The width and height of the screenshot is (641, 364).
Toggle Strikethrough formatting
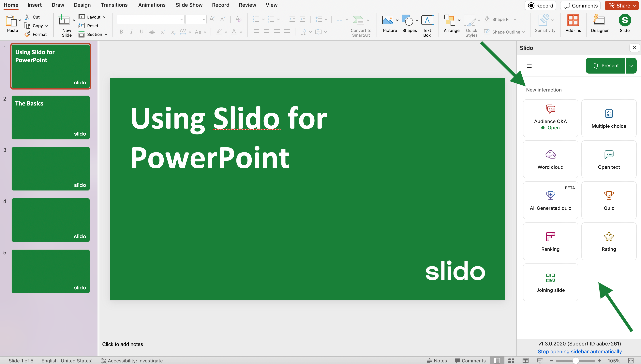click(152, 32)
